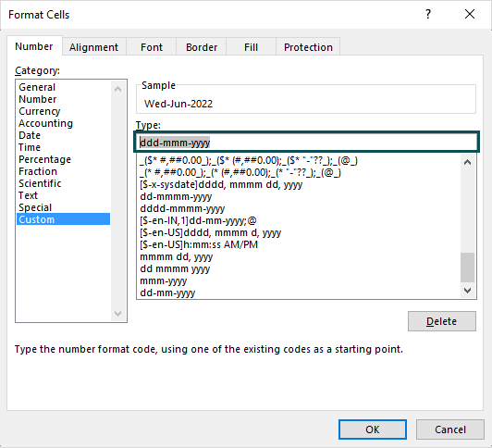Choose the [$-en-US]dddd, mmmm d, yyyy format
This screenshot has height=448, width=492.
299,232
